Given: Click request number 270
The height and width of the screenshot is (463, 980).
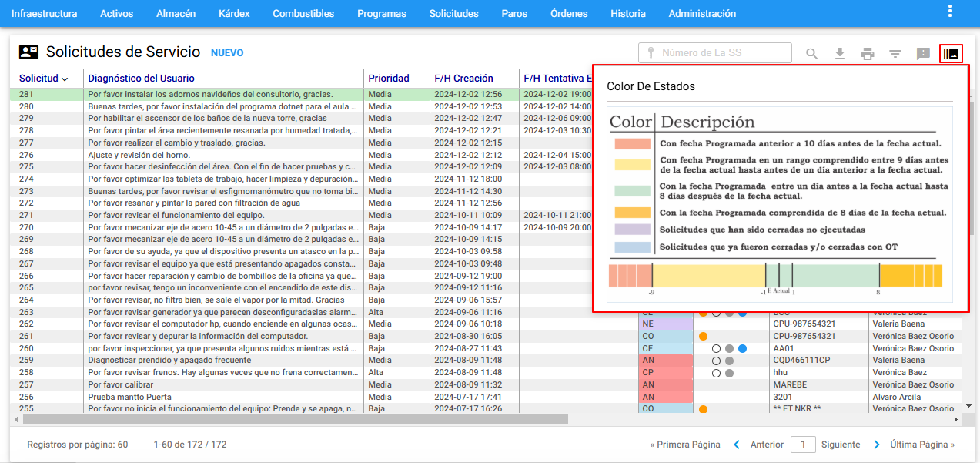Looking at the screenshot, I should click(26, 228).
